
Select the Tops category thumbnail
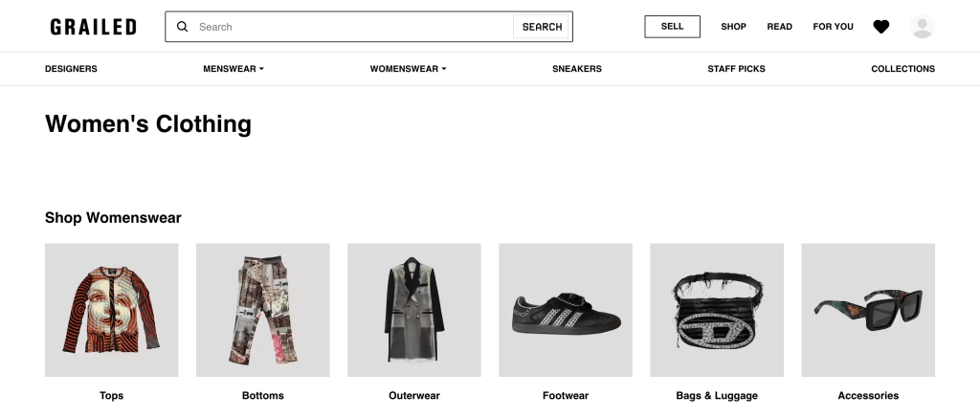pyautogui.click(x=111, y=310)
